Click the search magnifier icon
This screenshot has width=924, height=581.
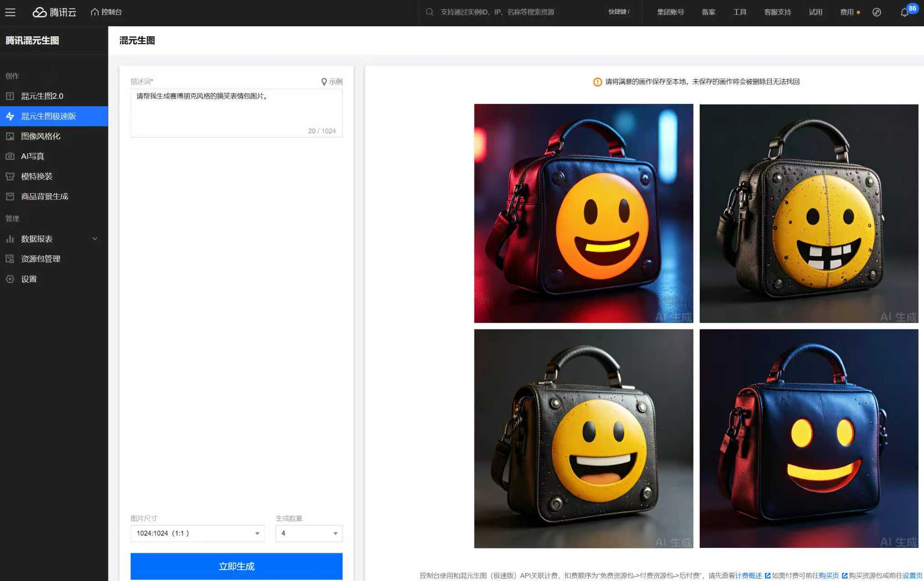429,12
